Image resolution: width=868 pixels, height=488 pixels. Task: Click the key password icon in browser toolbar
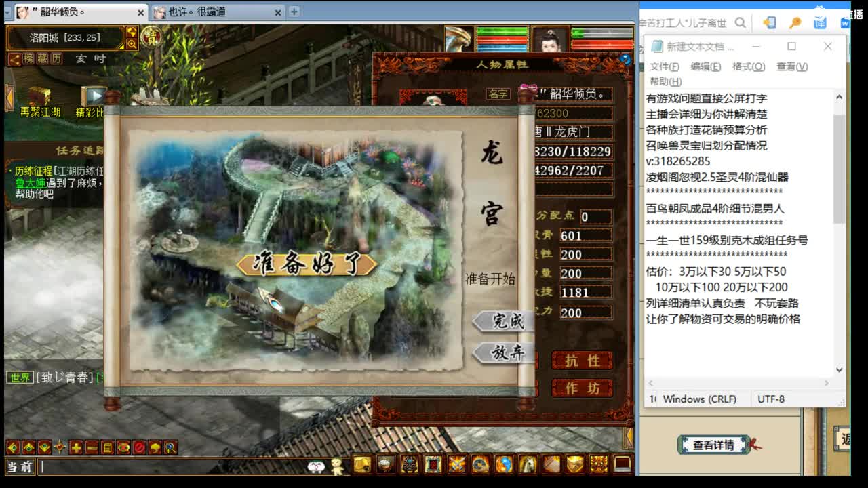pos(795,23)
